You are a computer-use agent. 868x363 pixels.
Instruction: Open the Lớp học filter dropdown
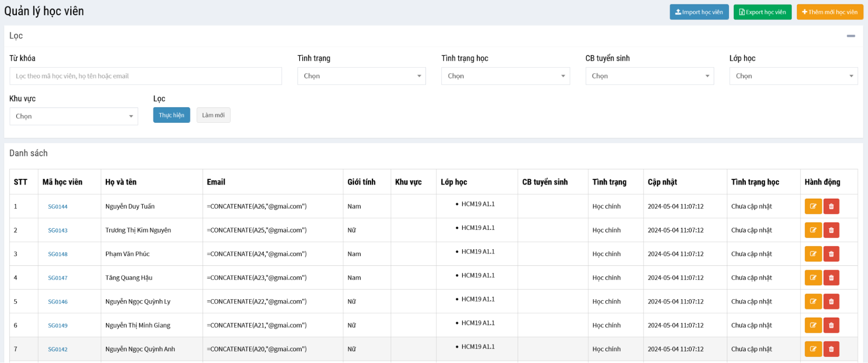point(793,76)
